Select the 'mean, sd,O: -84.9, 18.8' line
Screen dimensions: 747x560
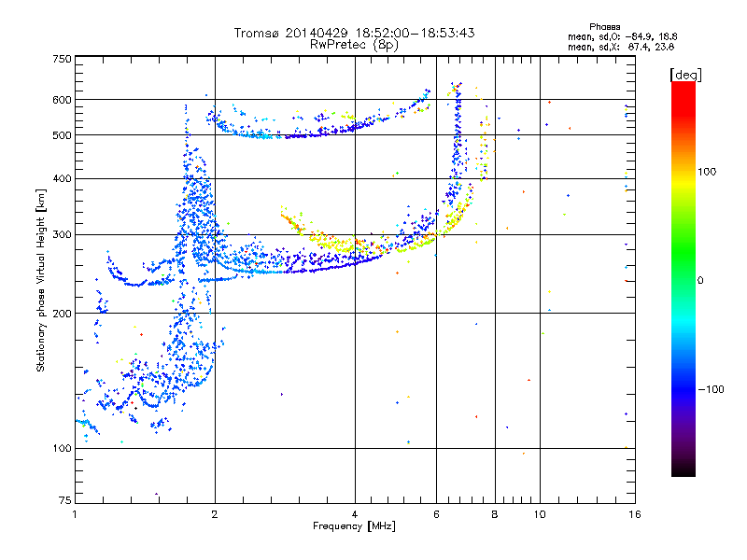click(622, 36)
